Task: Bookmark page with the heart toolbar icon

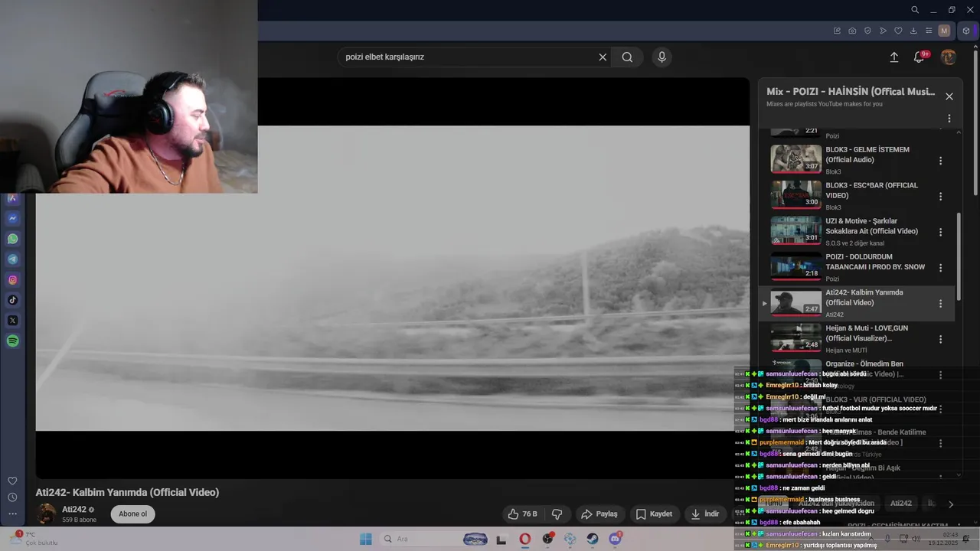Action: point(898,31)
